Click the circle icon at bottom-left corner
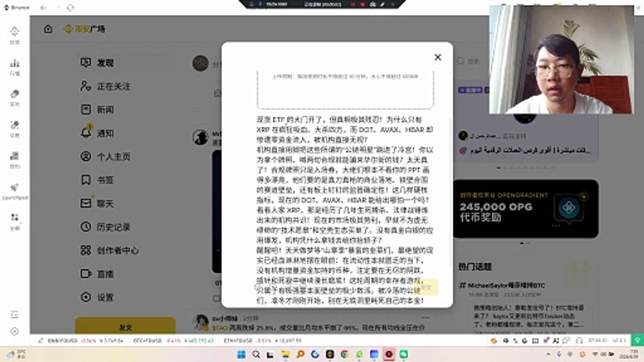This screenshot has height=362, width=644. click(x=15, y=331)
